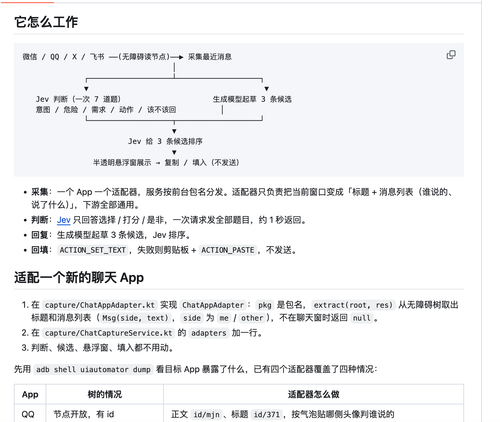Image resolution: width=500 pixels, height=422 pixels.
Task: Click the orange loading progress bar at top
Action: [x=27, y=2]
